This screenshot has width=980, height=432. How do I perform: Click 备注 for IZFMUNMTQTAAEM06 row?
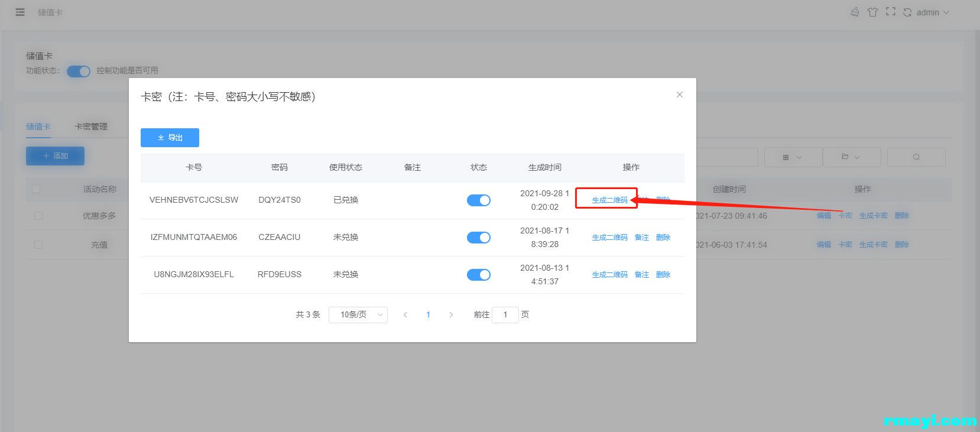tap(642, 238)
